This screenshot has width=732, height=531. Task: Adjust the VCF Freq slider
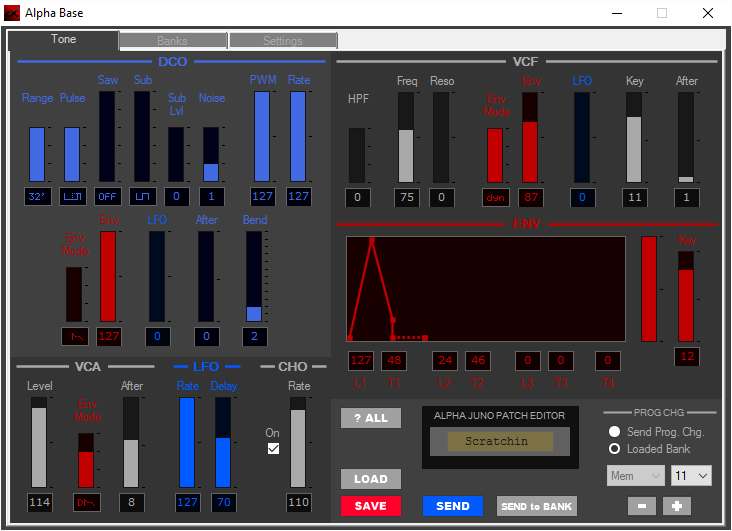(x=406, y=137)
